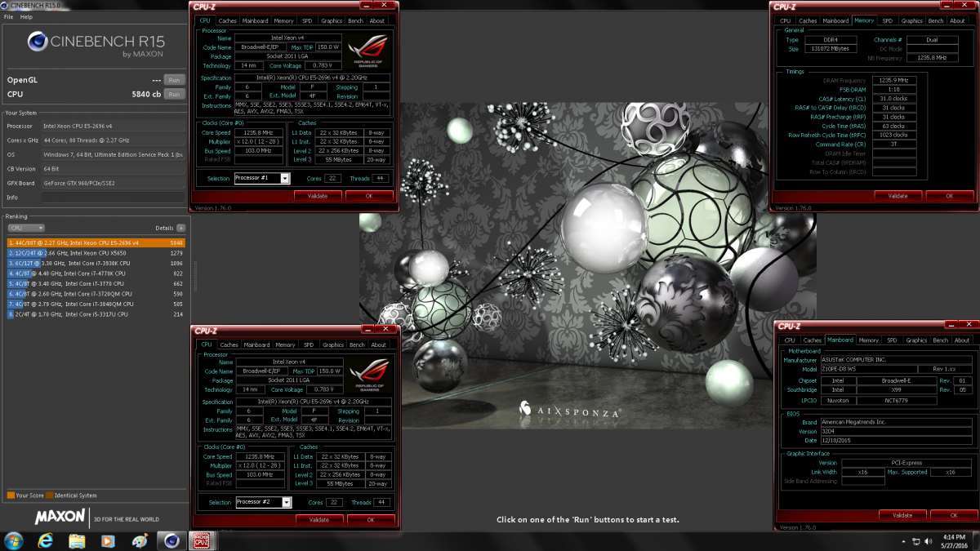Open Memory tab in Processor #2 CPU-Z window
Image resolution: width=980 pixels, height=551 pixels.
tap(285, 344)
